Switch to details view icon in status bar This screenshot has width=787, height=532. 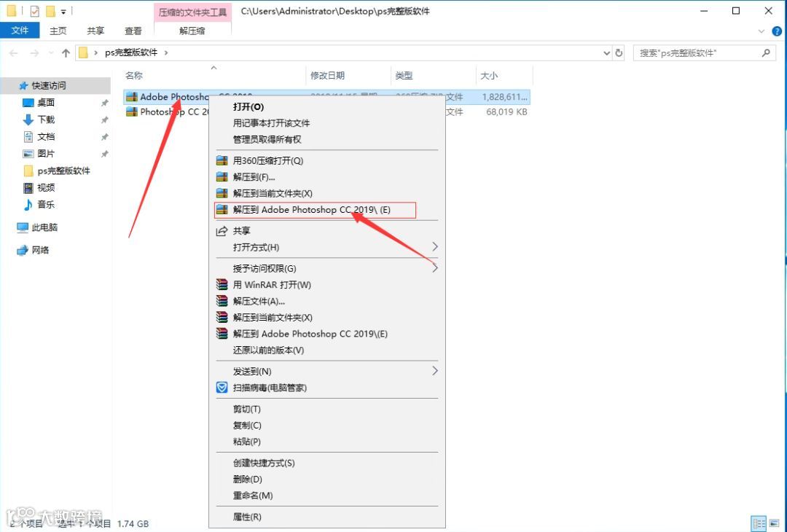pos(759,523)
